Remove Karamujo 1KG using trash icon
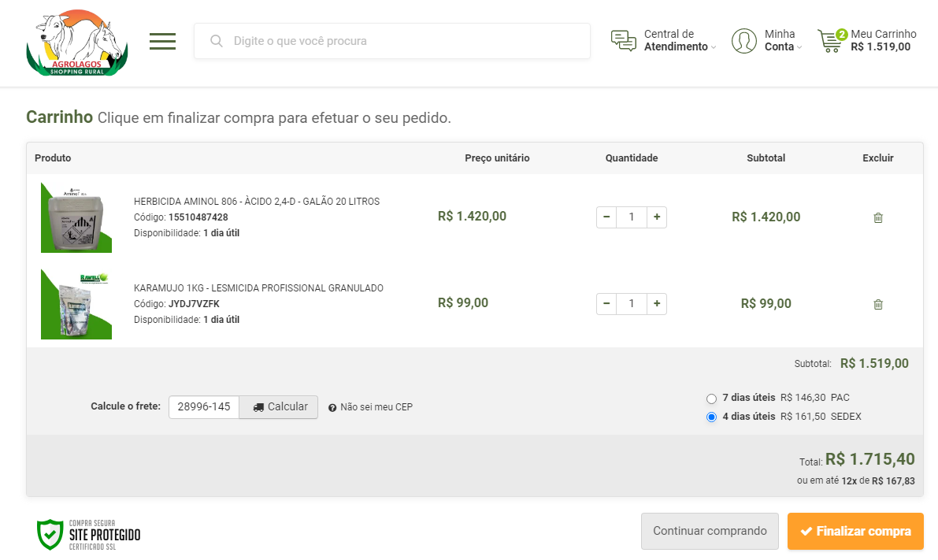This screenshot has height=560, width=938. point(878,305)
